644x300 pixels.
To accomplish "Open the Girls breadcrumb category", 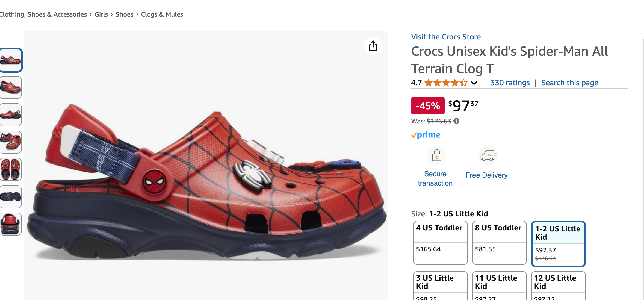I will point(101,14).
